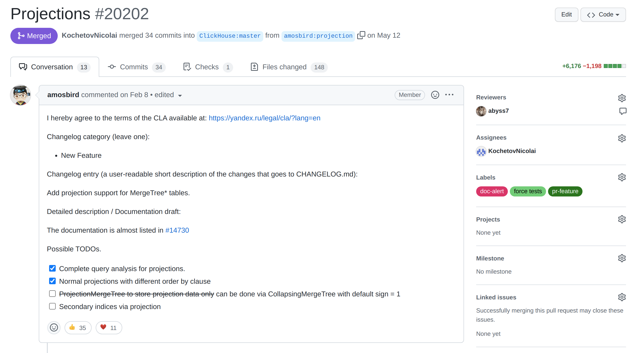This screenshot has height=353, width=644.
Task: Open Linked issues settings gear
Action: [622, 297]
